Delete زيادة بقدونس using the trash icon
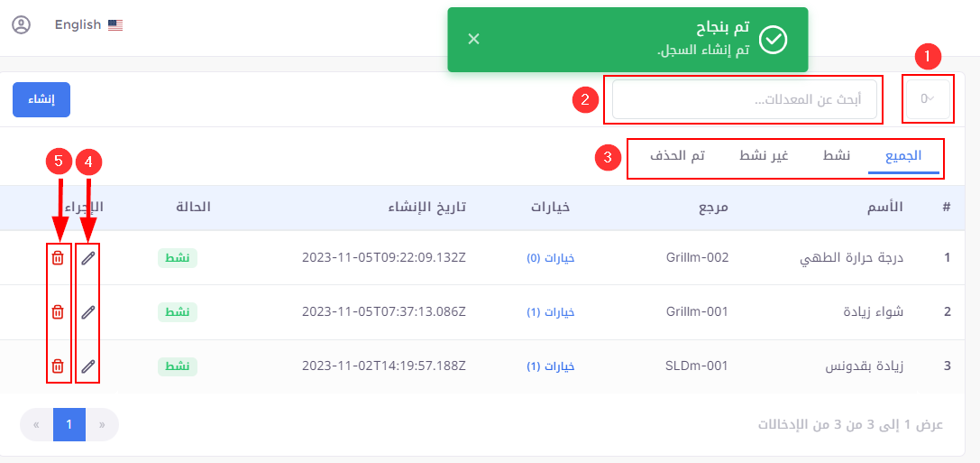 coord(58,366)
